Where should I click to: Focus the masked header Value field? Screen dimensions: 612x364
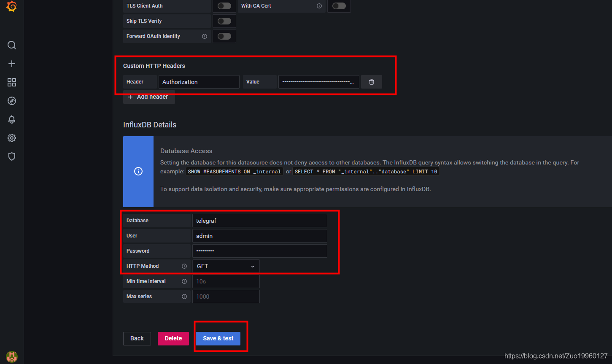point(319,82)
